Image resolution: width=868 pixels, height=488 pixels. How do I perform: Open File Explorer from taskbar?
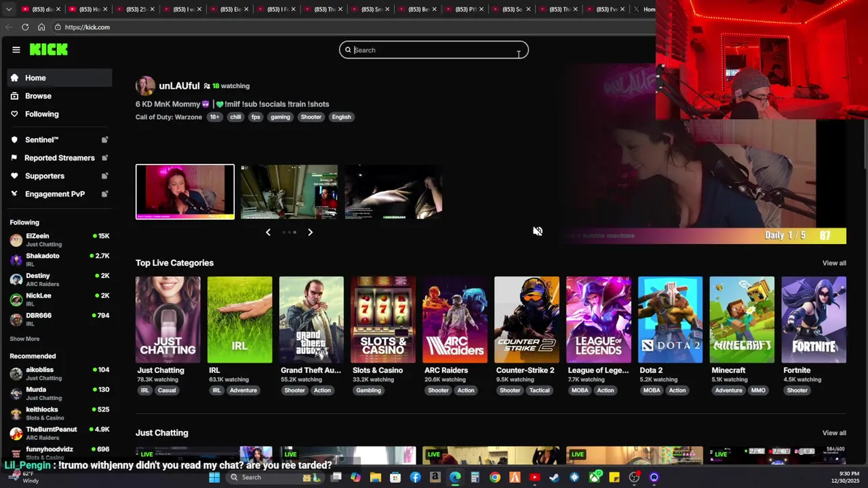click(x=375, y=477)
